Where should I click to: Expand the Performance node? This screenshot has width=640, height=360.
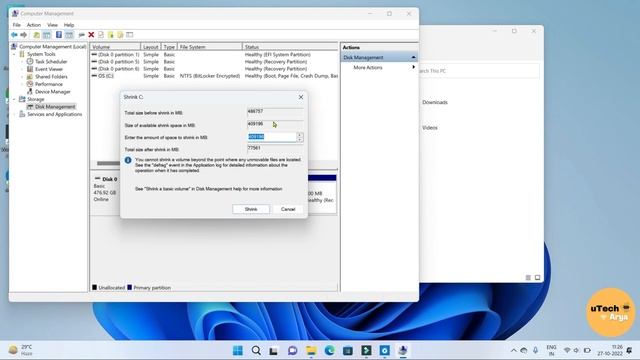coord(22,84)
